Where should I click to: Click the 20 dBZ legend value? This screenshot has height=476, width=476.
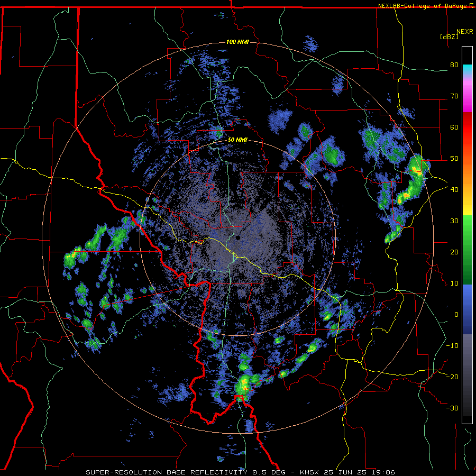[x=454, y=252]
